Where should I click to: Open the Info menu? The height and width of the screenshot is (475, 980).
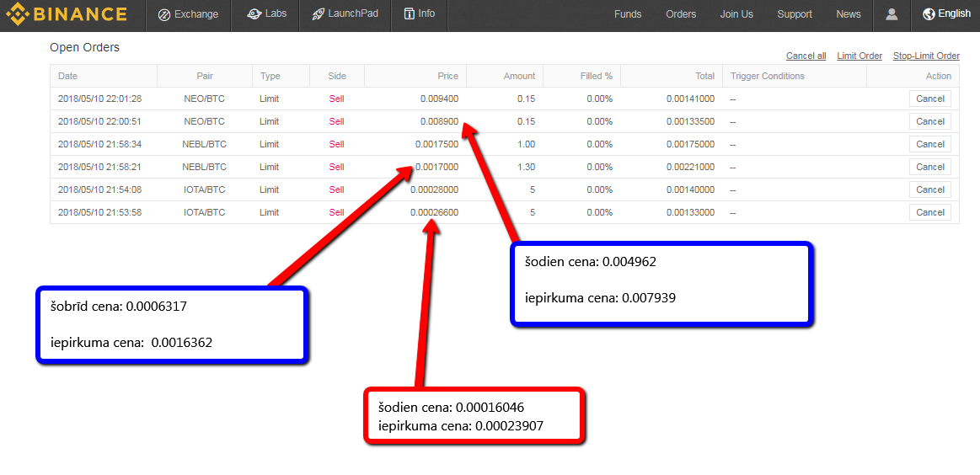(x=420, y=13)
